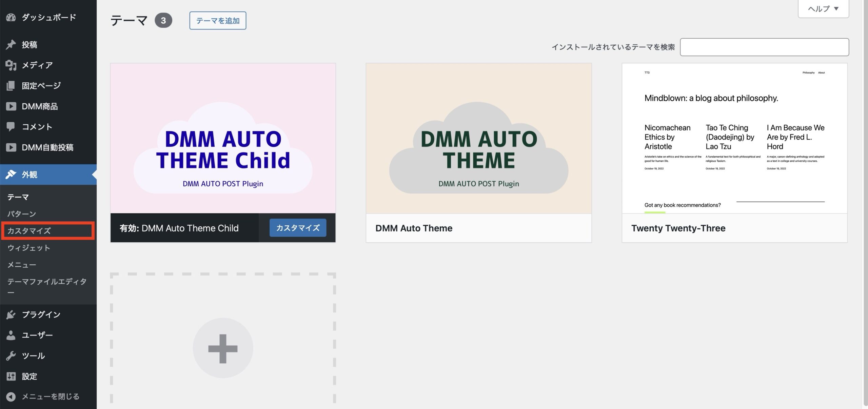Click the DMM商品 play icon
Image resolution: width=868 pixels, height=409 pixels.
11,106
